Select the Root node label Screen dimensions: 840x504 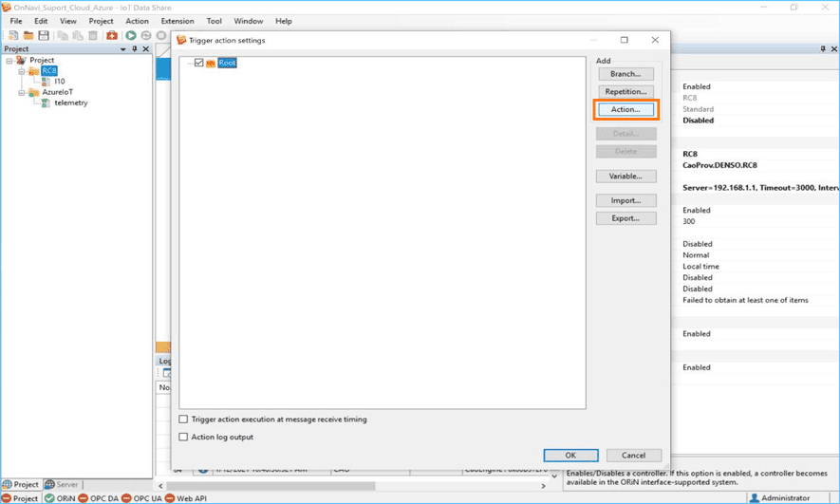tap(227, 63)
